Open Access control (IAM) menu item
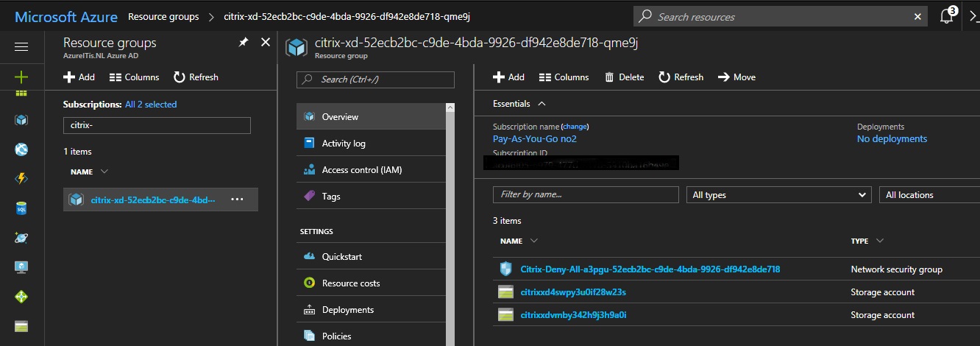The height and width of the screenshot is (346, 980). (361, 170)
